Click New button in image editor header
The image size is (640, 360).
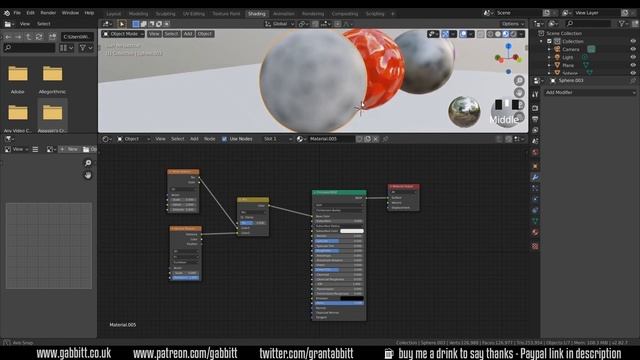pos(69,149)
